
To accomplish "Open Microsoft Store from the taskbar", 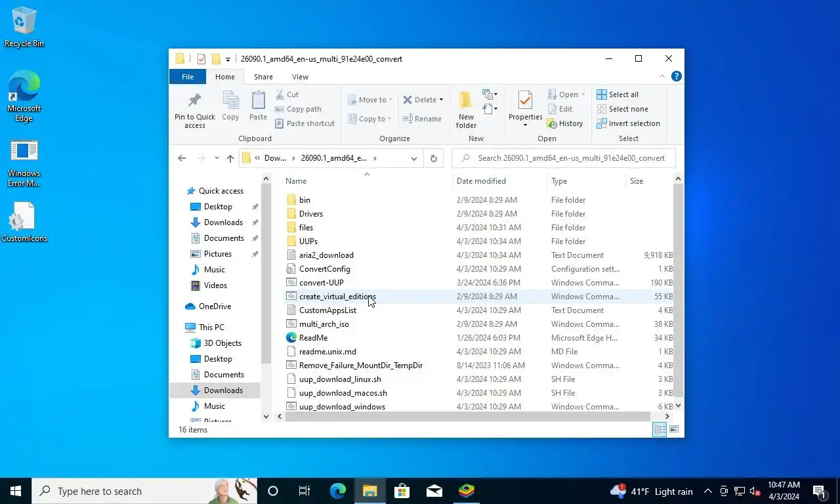I will 402,491.
